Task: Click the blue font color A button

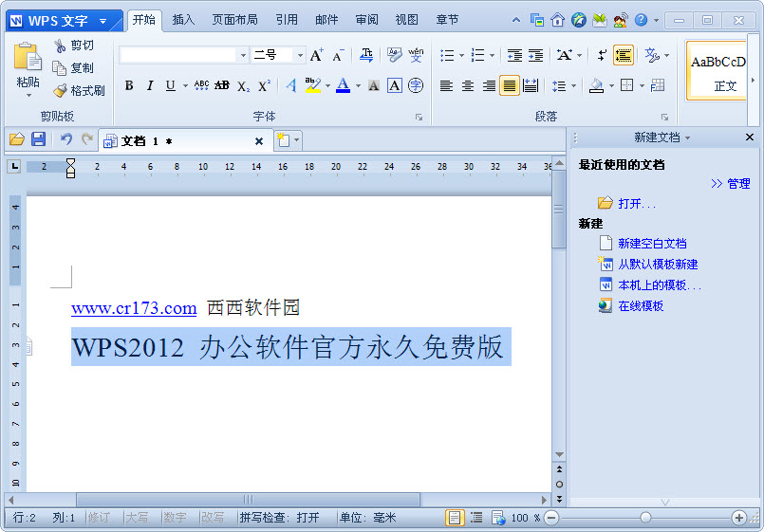Action: tap(343, 85)
